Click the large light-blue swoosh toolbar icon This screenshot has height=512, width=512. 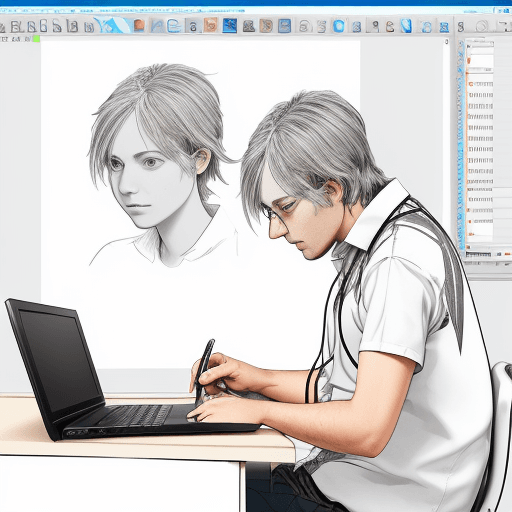click(x=113, y=25)
